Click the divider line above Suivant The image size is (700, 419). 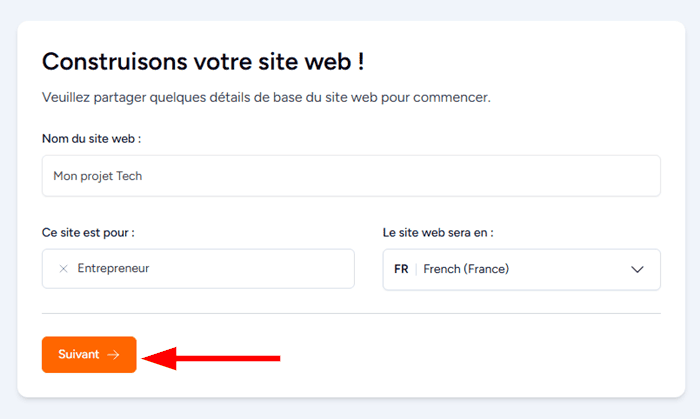351,313
